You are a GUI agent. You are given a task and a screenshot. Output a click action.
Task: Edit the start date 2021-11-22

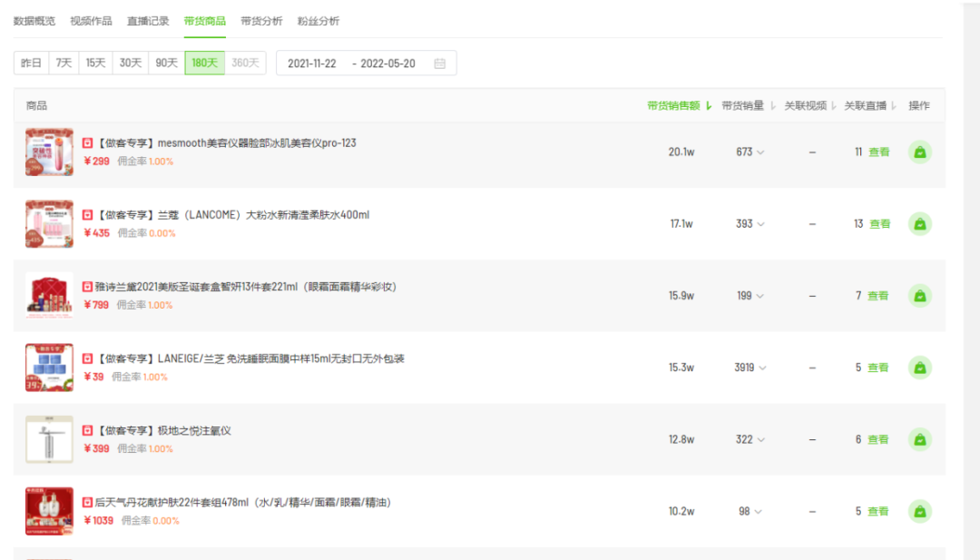[x=312, y=64]
